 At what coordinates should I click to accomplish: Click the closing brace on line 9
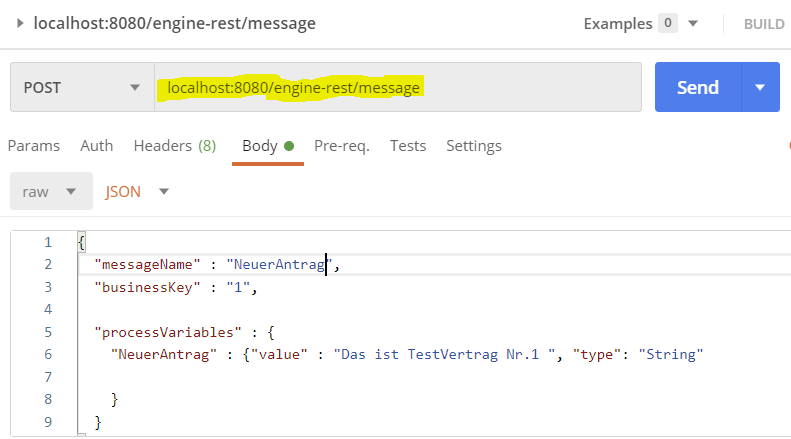[x=98, y=422]
